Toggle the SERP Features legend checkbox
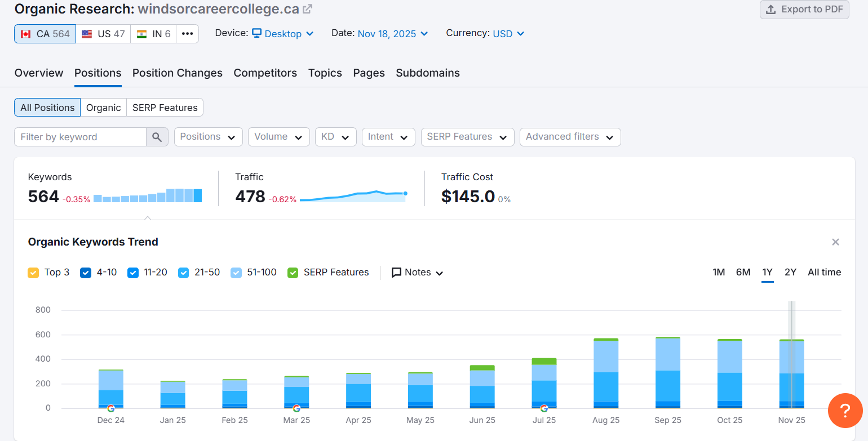868x441 pixels. click(x=293, y=273)
